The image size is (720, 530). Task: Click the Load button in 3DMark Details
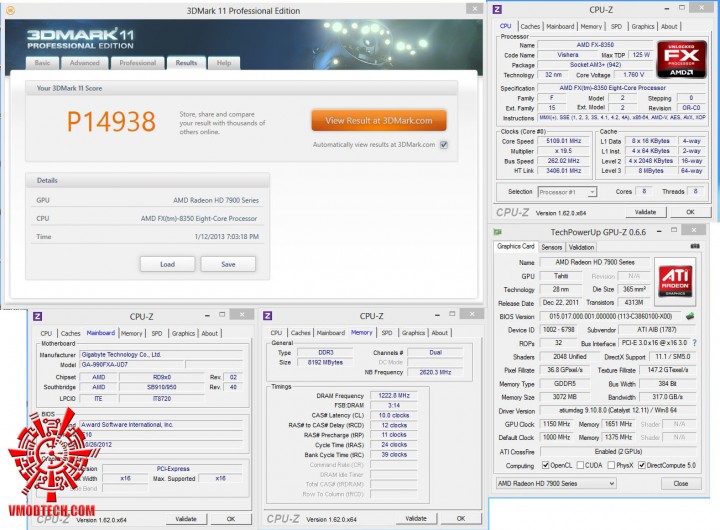(167, 264)
